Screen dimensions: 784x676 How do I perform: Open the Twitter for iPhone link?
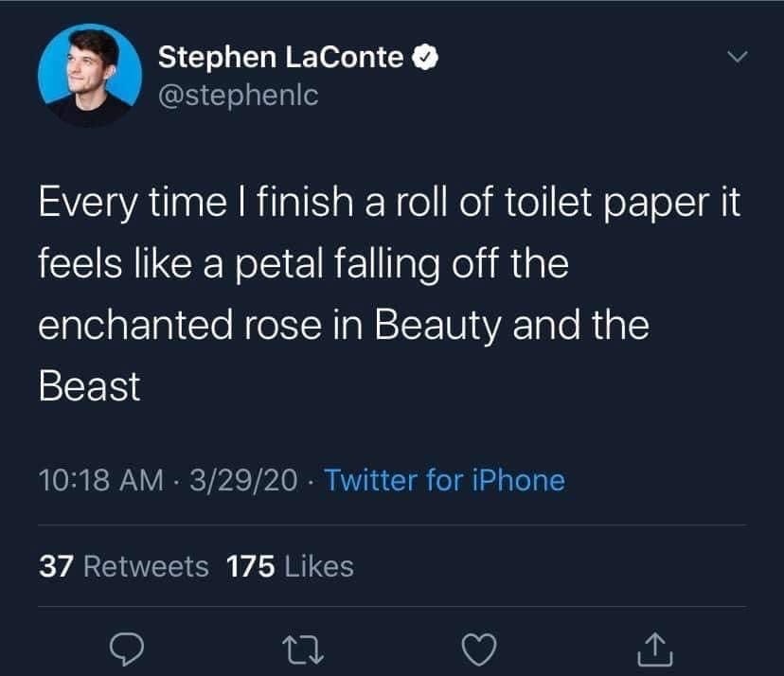(444, 480)
